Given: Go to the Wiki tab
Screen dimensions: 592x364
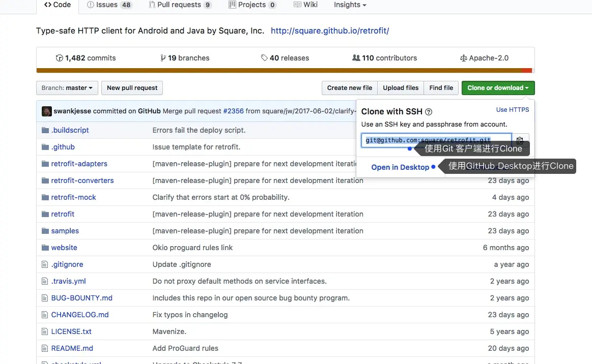Looking at the screenshot, I should (x=305, y=5).
